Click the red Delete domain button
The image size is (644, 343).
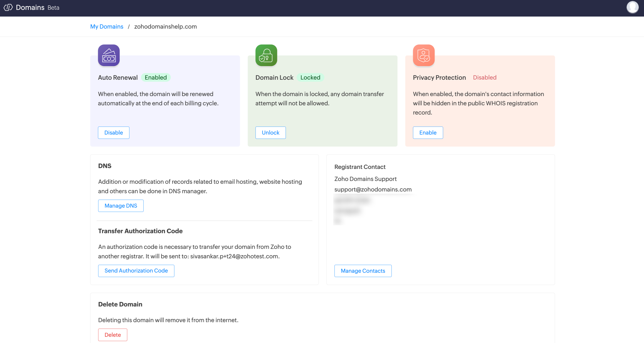(x=113, y=335)
